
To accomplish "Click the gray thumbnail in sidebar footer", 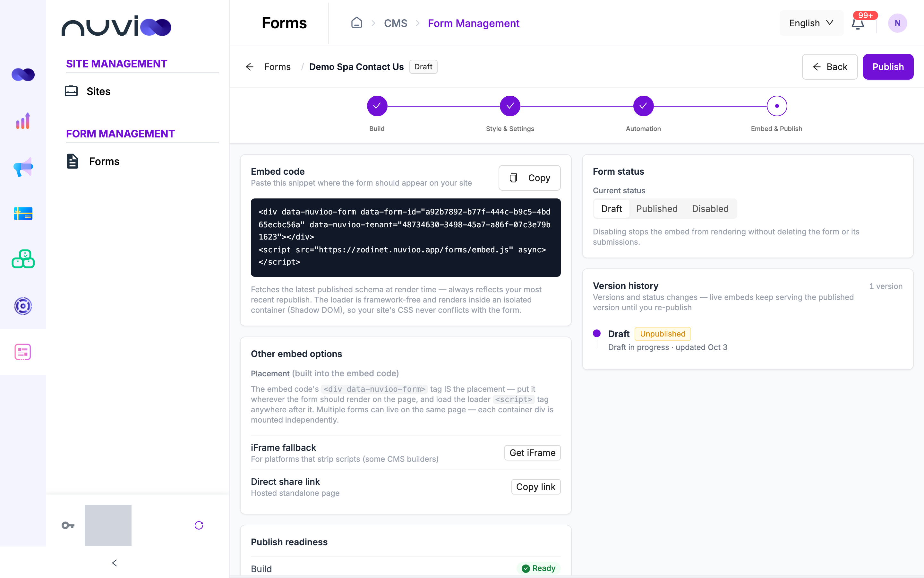I will pos(108,525).
